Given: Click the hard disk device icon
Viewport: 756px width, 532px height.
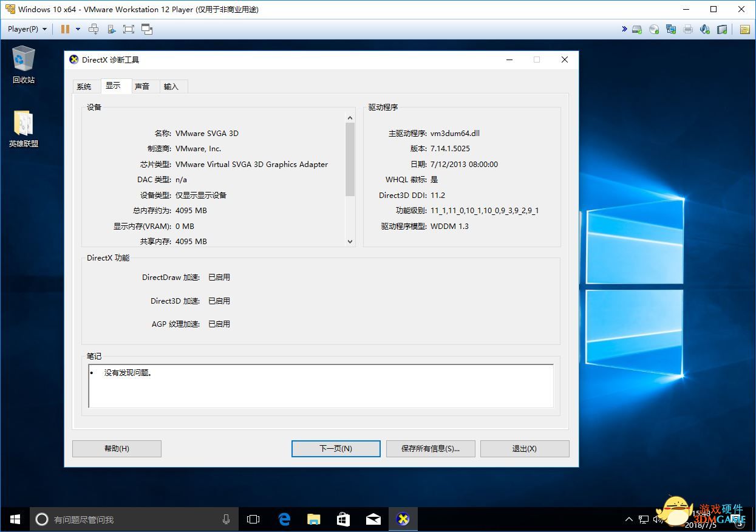Looking at the screenshot, I should click(637, 29).
